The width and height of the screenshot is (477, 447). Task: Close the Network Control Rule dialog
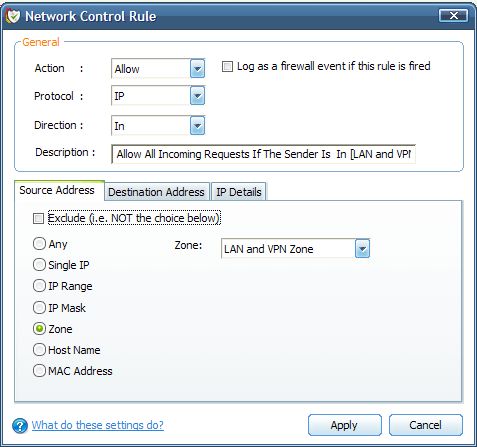pyautogui.click(x=453, y=16)
